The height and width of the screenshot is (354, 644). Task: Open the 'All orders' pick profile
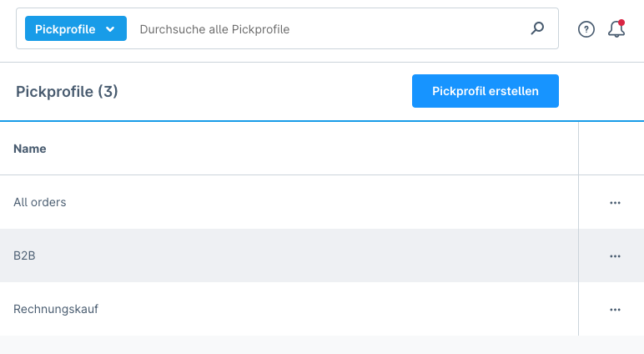[x=40, y=202]
